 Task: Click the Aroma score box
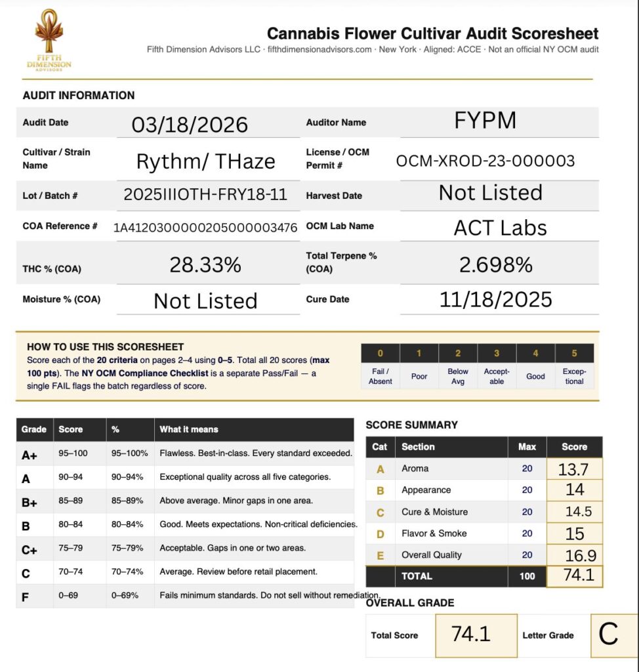tap(574, 469)
